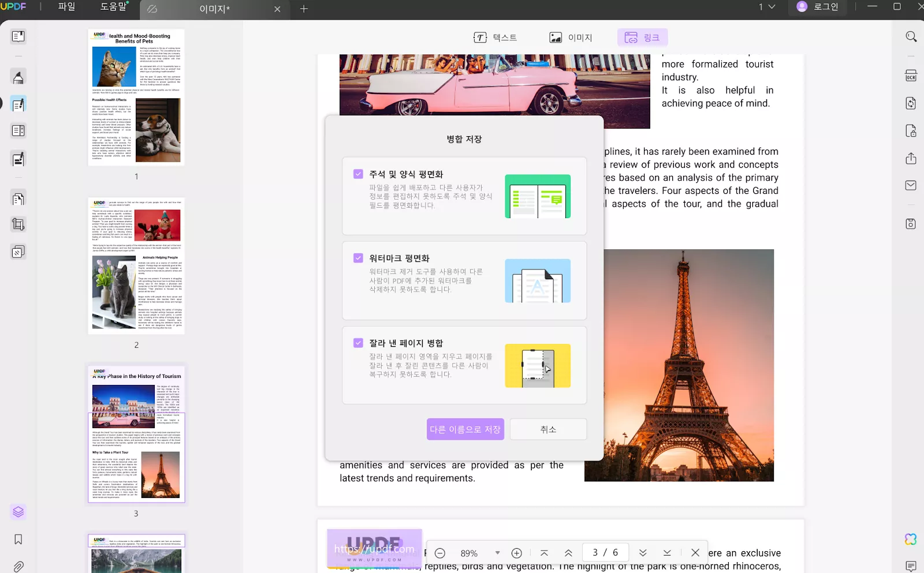Switch to the 이미지* document tab
The width and height of the screenshot is (924, 573).
214,9
